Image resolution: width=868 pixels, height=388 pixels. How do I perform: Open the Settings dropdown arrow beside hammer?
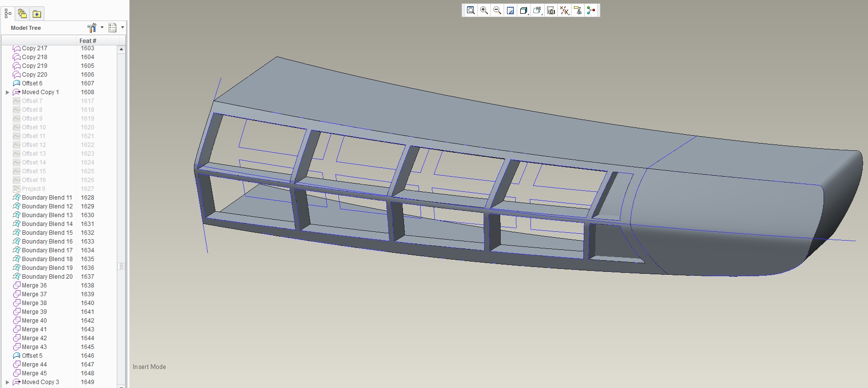pos(102,27)
